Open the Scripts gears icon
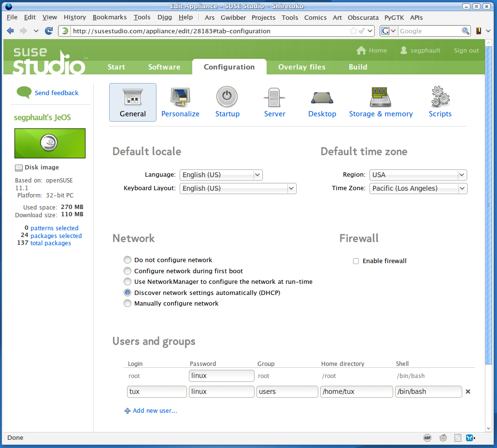 440,97
